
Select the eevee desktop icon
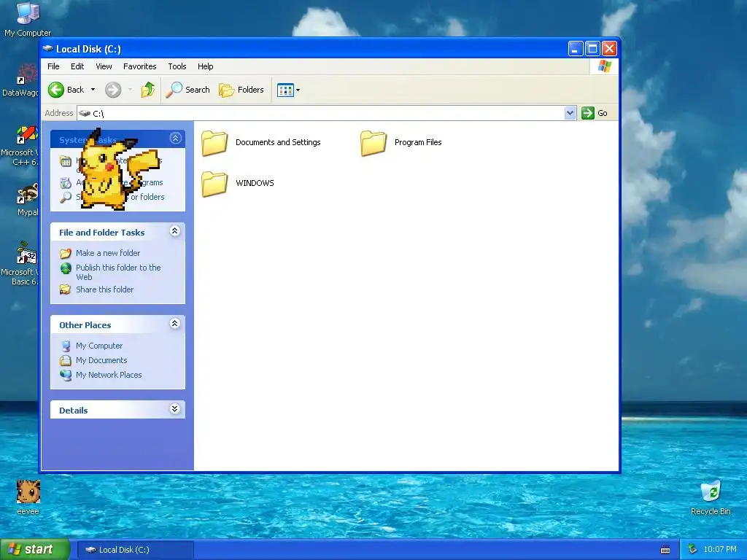28,497
